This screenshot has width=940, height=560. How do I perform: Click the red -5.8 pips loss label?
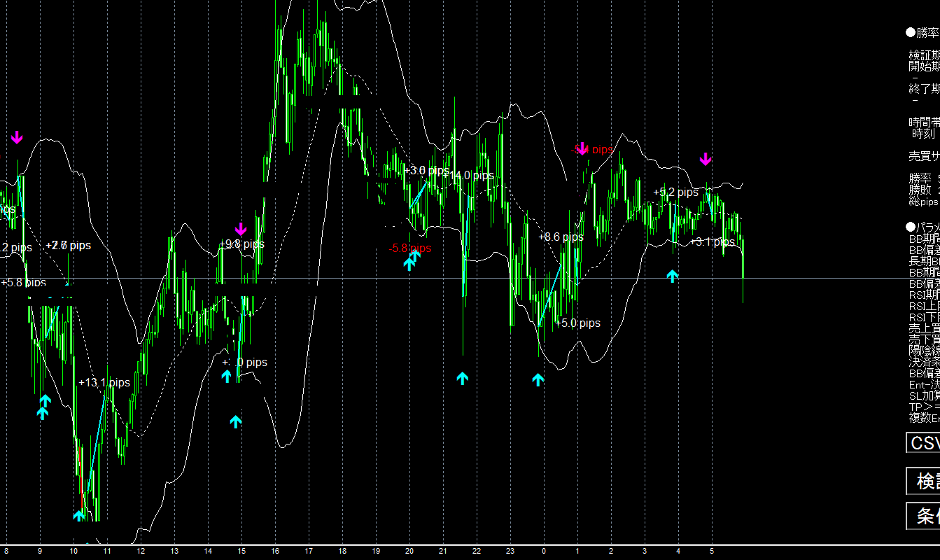tap(410, 248)
